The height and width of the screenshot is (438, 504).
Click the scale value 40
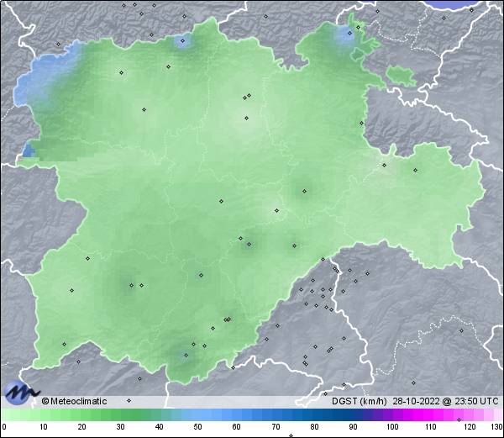coord(159,427)
